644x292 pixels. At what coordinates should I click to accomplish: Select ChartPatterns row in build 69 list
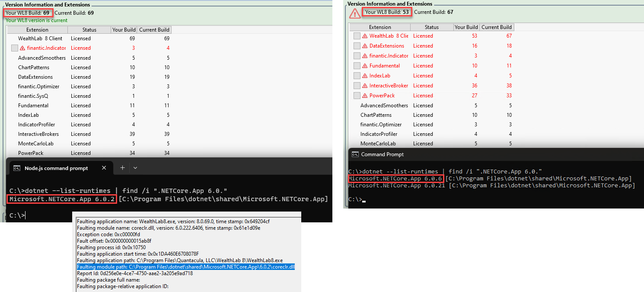click(x=89, y=67)
